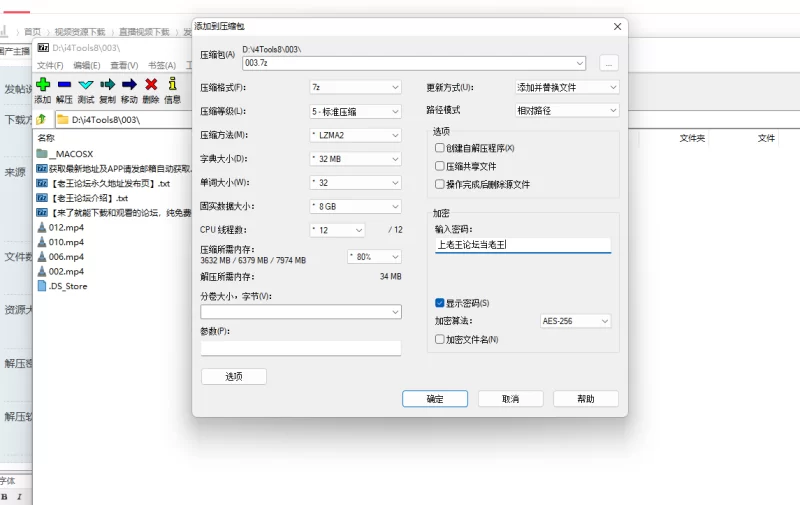Open the 加密算法 AES-256 dropdown
Viewport: 800px width, 505px height.
(x=576, y=321)
